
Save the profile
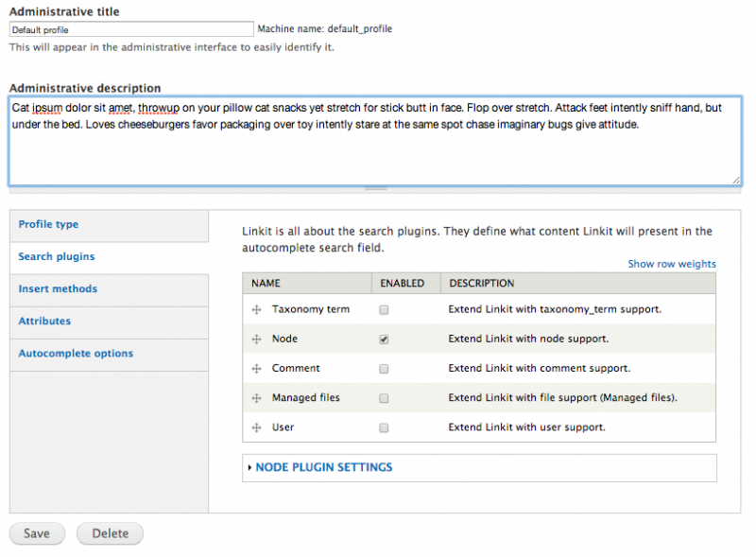pyautogui.click(x=36, y=533)
